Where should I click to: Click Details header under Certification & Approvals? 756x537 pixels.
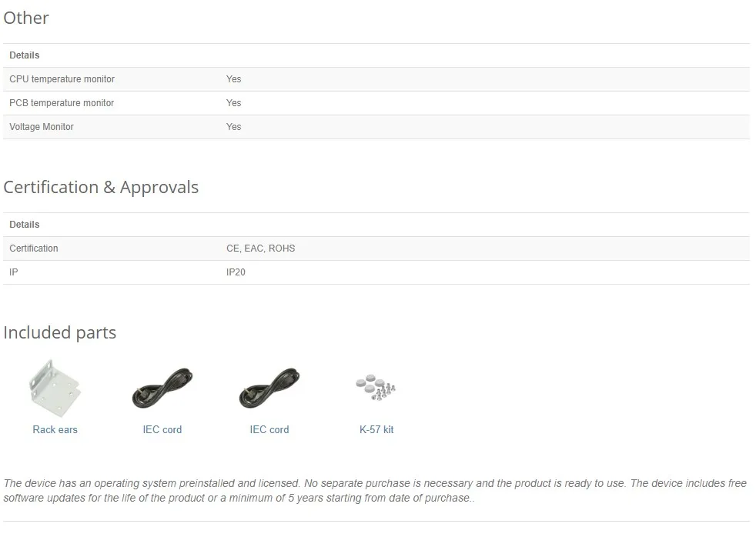25,225
